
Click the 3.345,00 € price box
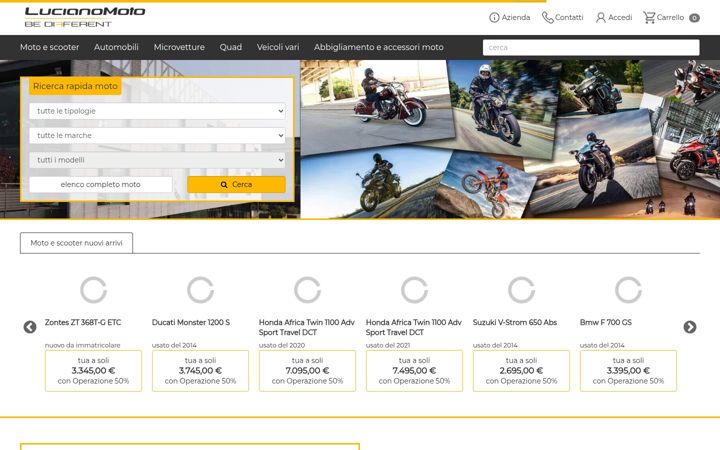pos(93,371)
